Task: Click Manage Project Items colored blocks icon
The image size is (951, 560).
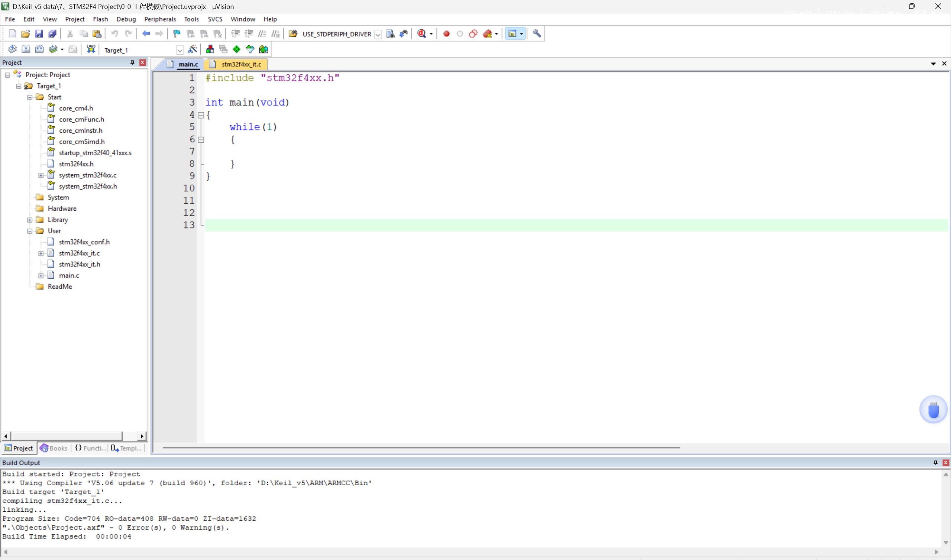Action: tap(210, 49)
